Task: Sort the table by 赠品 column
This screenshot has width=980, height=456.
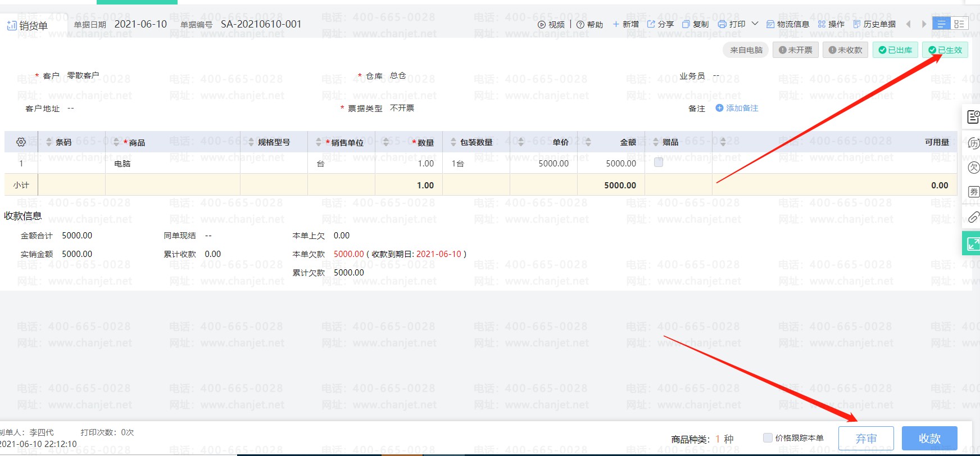Action: [x=656, y=142]
